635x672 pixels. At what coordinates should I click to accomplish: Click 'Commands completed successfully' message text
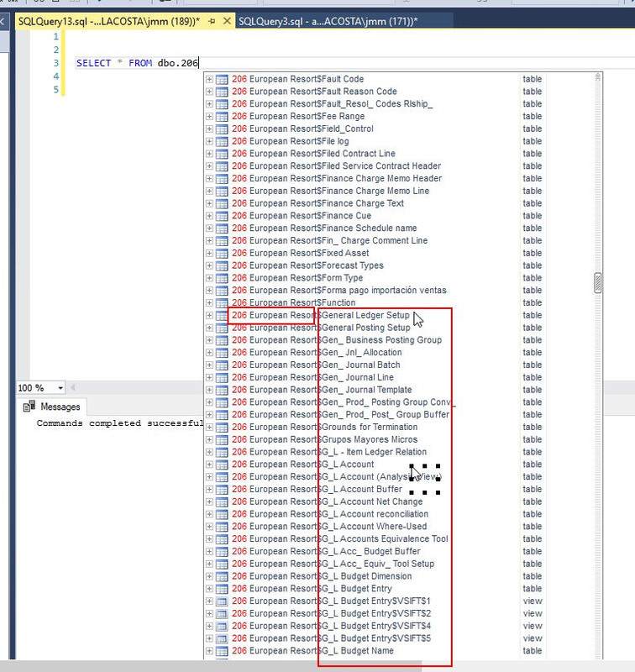coord(120,423)
